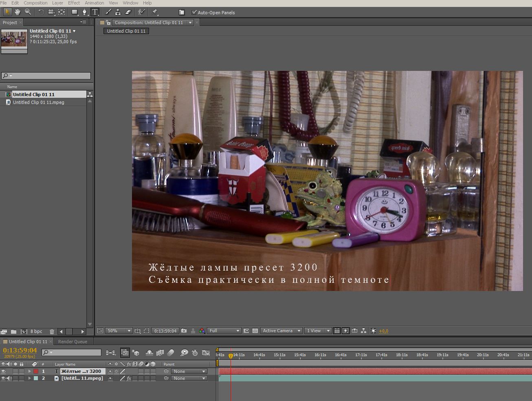Select the Hand tool

[x=18, y=12]
